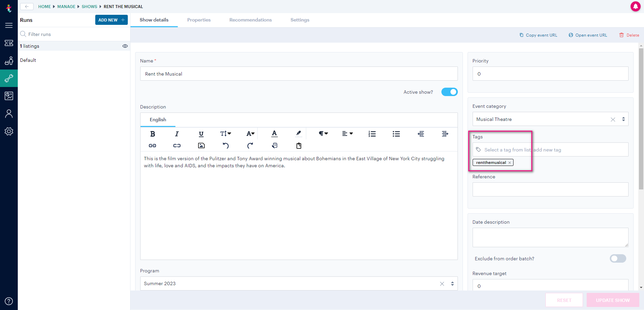Go to HOME breadcrumb
The image size is (644, 310).
pos(45,6)
